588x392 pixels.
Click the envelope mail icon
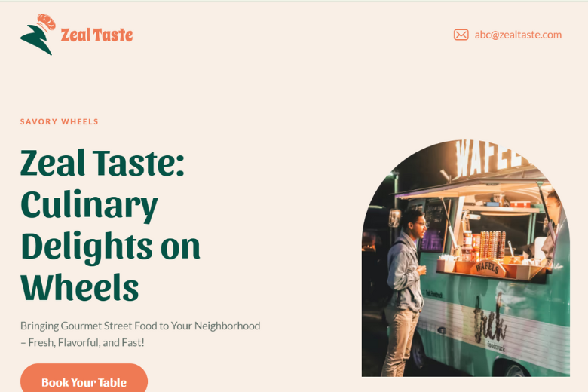(461, 35)
